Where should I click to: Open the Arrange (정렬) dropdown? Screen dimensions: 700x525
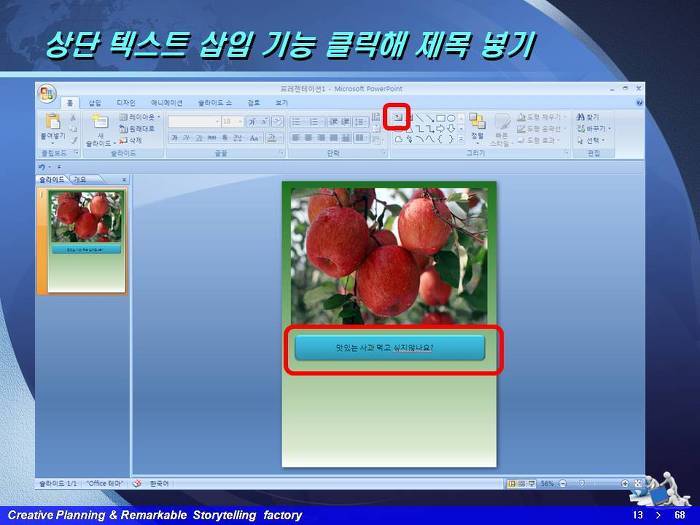477,128
